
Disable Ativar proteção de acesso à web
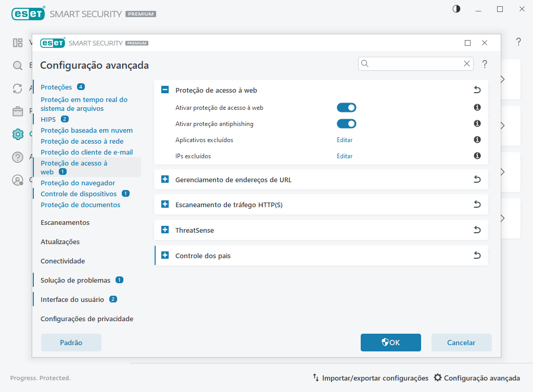click(346, 107)
